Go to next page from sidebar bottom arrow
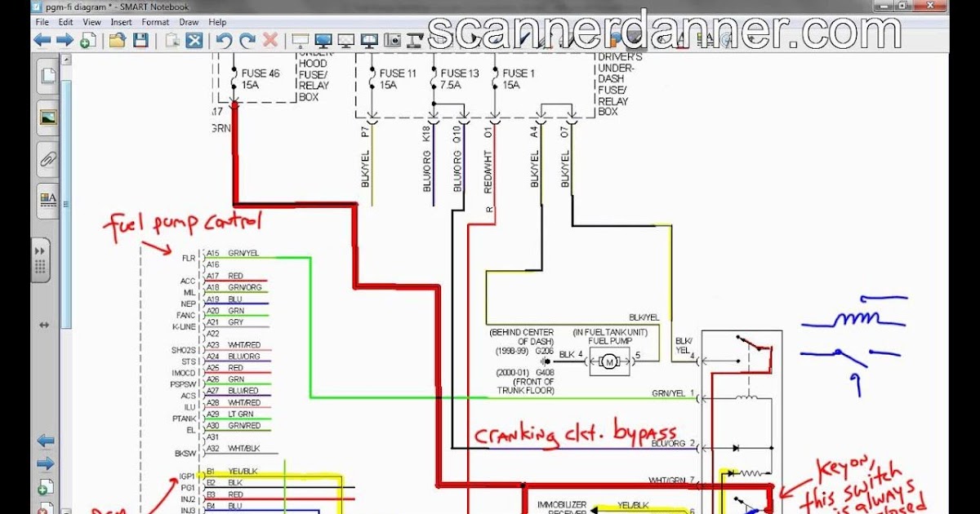The width and height of the screenshot is (980, 514). pyautogui.click(x=46, y=464)
